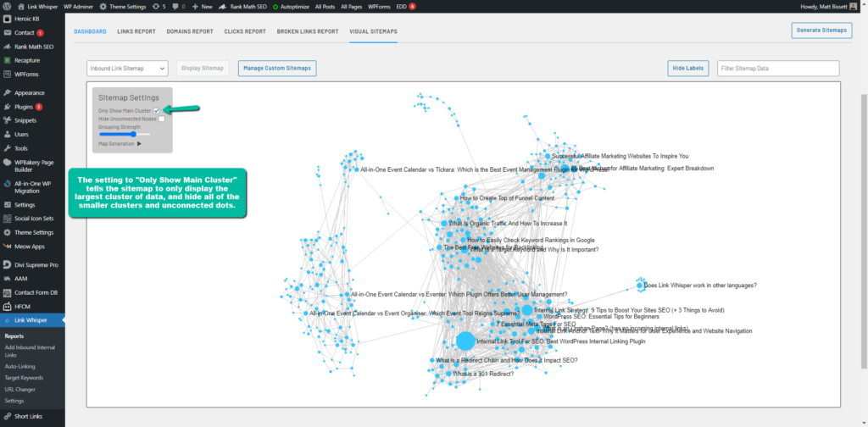Screen dimensions: 868x427
Task: Enable the Hide Unconnected Nodes checkbox
Action: 161,119
